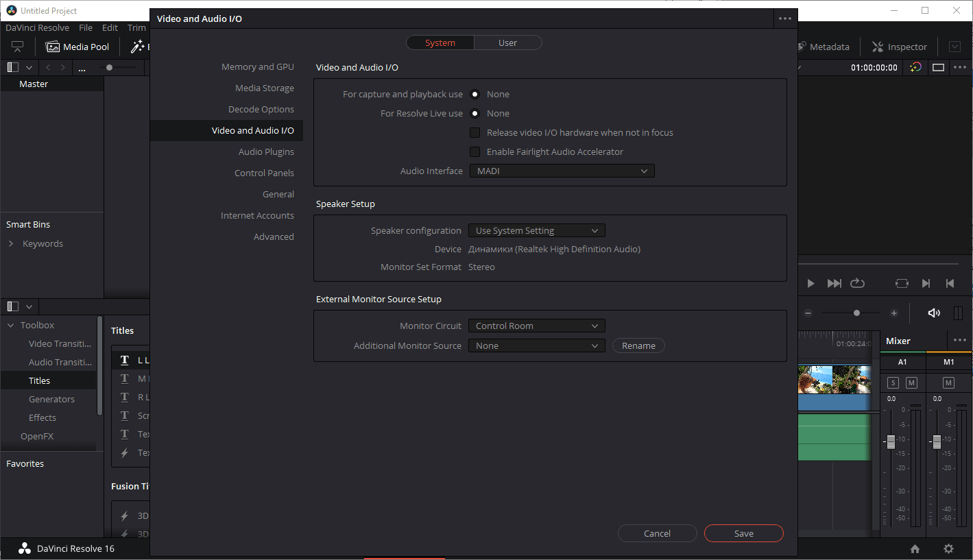Click back arrow in media pool toolbar
This screenshot has width=973, height=560.
[x=48, y=67]
